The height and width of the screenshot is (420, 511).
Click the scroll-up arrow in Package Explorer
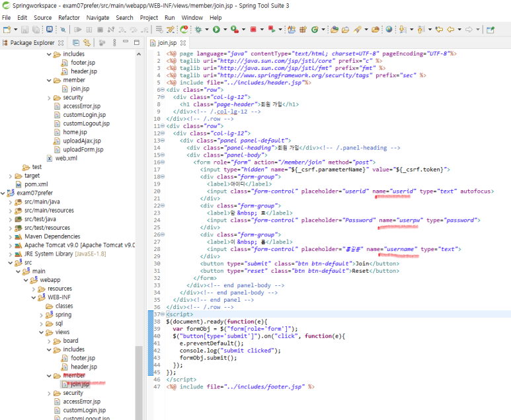coord(139,54)
